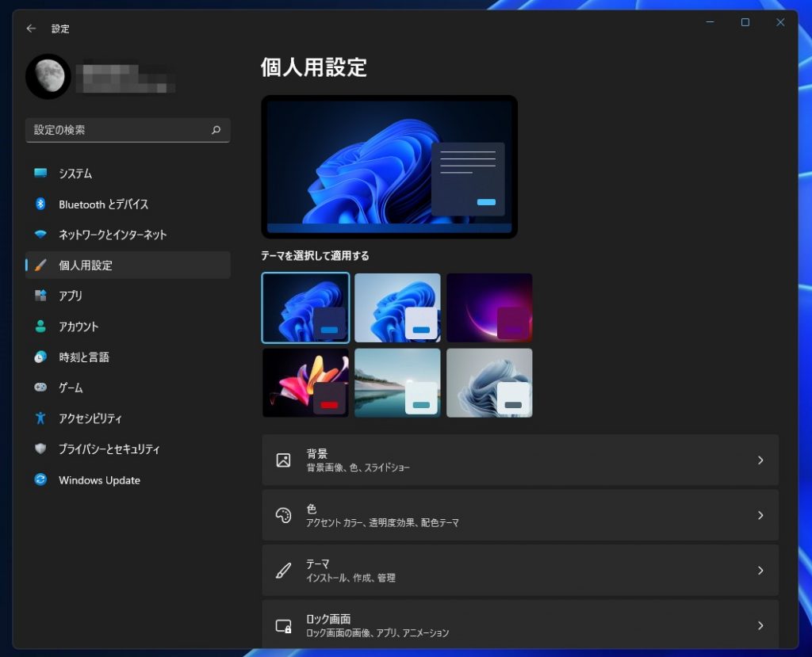Select the ネットワークとインターネット Wi-Fi icon
The image size is (812, 657).
pos(40,235)
